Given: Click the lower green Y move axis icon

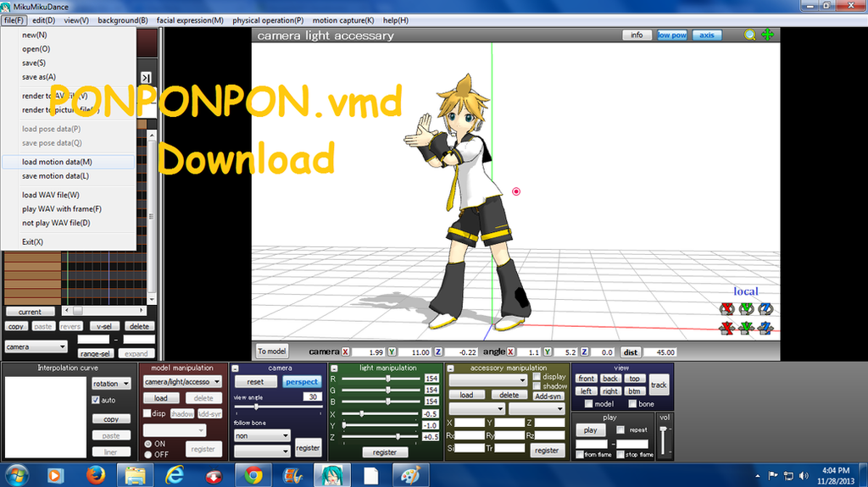Looking at the screenshot, I should 746,328.
